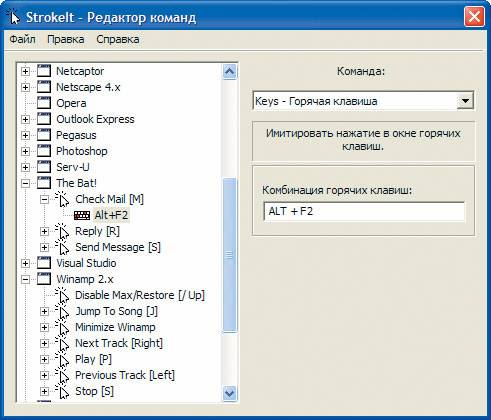The image size is (491, 420).
Task: Click the window icon beside Visual Studio
Action: 44,263
